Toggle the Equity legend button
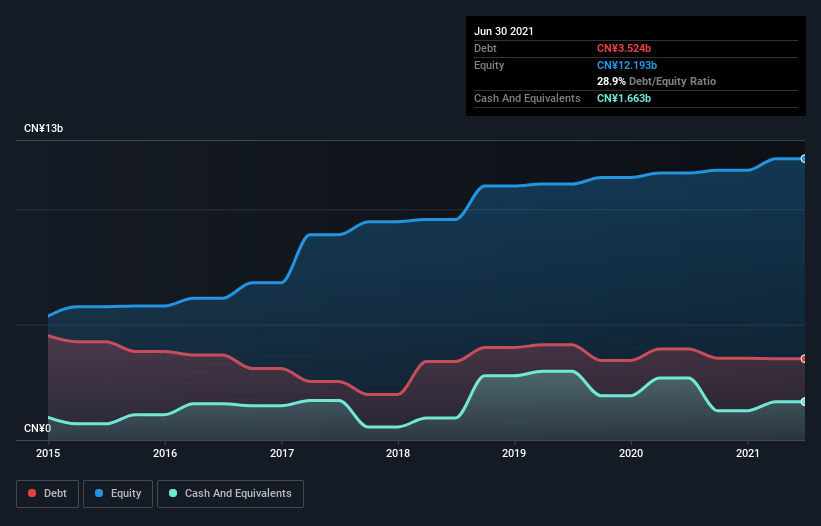This screenshot has width=821, height=526. point(118,494)
